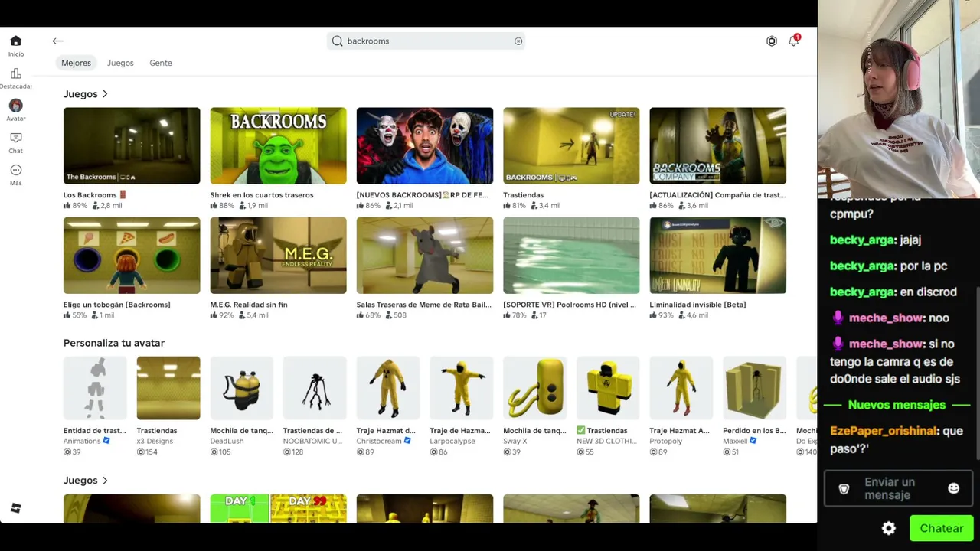
Task: Expand the lower Juegos section arrow
Action: [105, 481]
